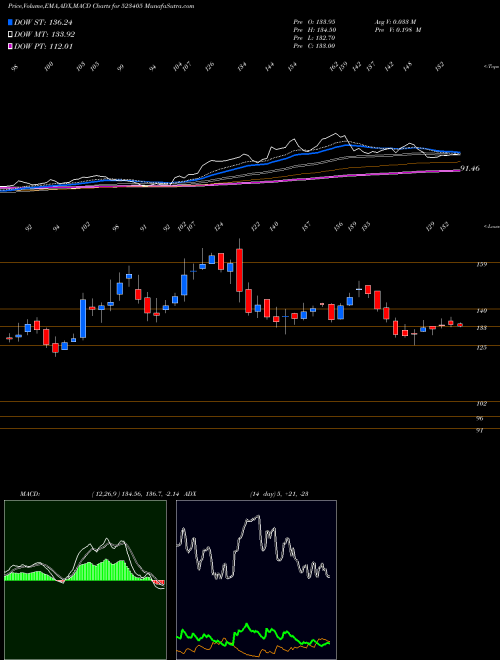Click the MACD: indicator label
The image size is (500, 660).
(29, 494)
